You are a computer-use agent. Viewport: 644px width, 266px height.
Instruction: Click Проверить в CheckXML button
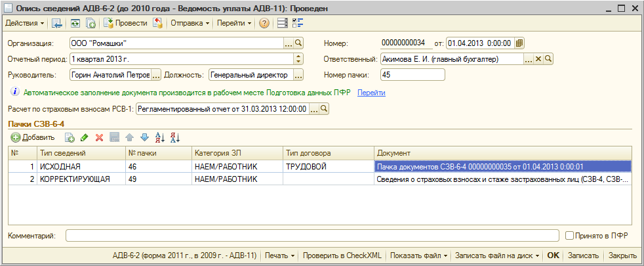[344, 255]
